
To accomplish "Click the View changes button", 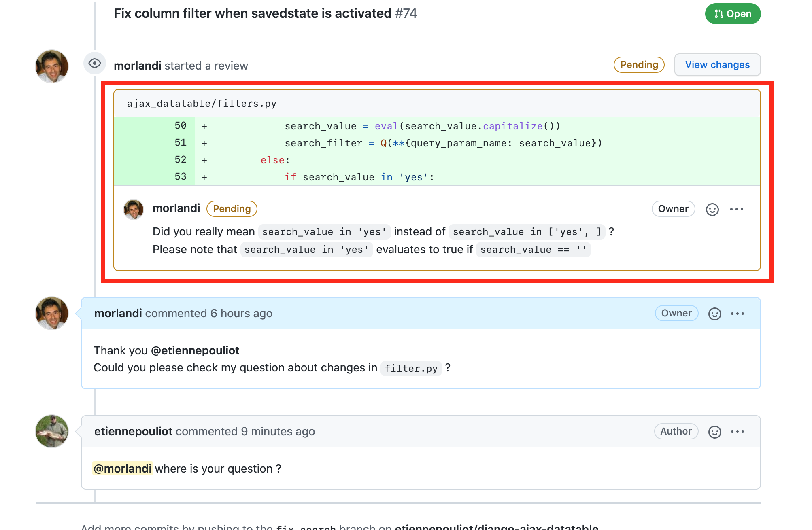I will point(717,65).
